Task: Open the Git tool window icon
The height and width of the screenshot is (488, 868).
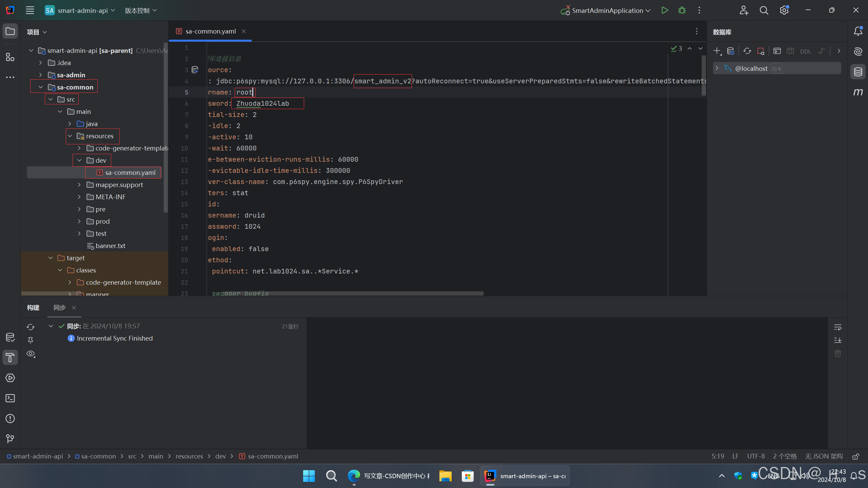Action: pos(10,439)
